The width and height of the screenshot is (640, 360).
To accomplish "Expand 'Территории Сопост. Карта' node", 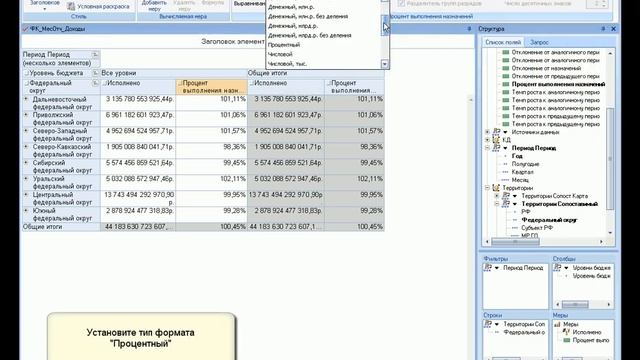I will tap(497, 196).
